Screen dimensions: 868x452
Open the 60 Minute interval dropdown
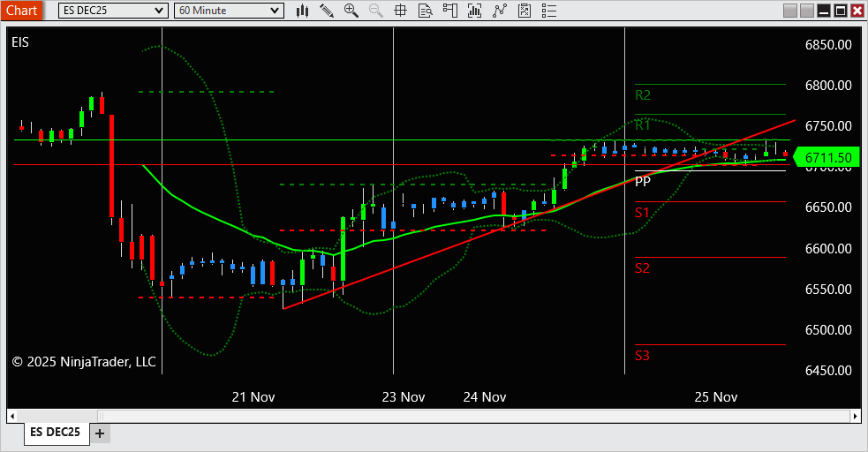pyautogui.click(x=229, y=11)
